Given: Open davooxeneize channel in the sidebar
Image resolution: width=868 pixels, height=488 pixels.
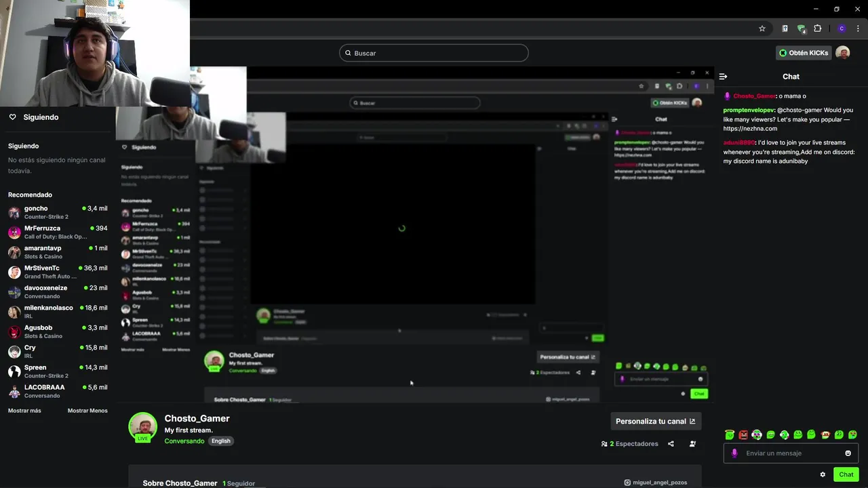Looking at the screenshot, I should (x=58, y=292).
